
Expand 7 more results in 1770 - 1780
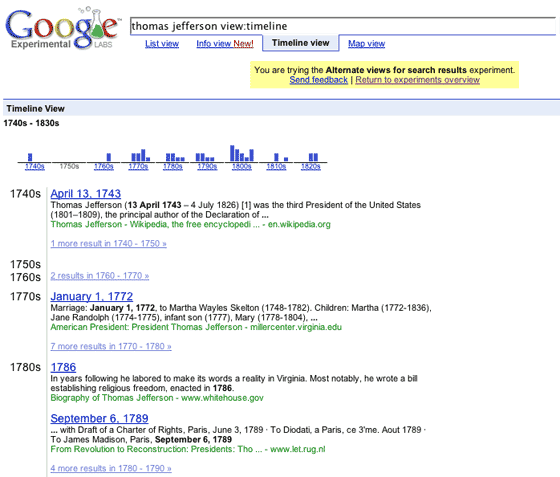tap(111, 346)
